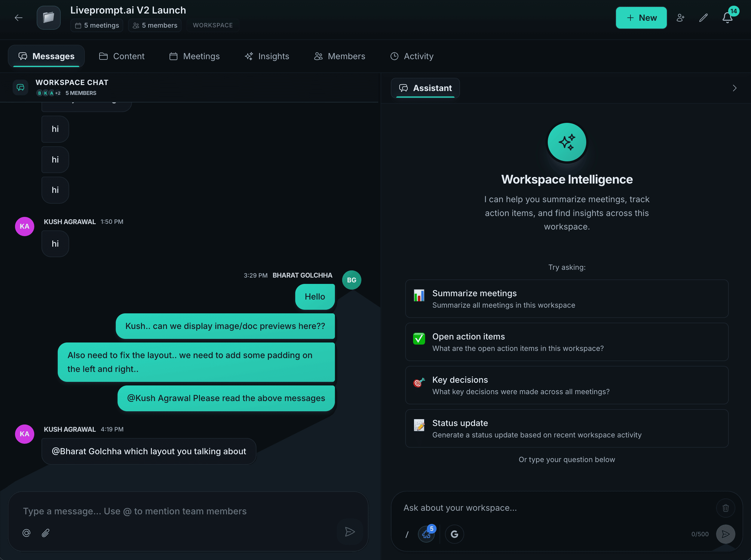Clear assistant input using the trash icon

[725, 507]
